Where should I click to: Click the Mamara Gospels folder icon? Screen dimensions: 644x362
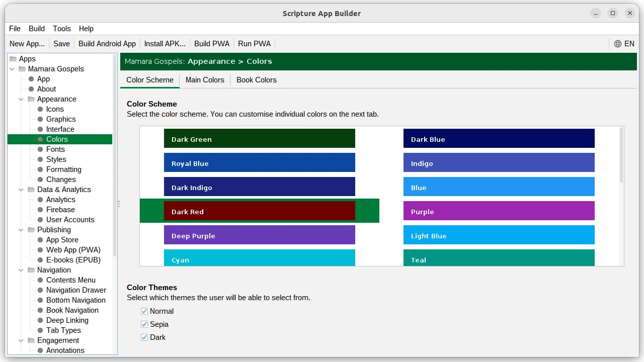pos(22,69)
